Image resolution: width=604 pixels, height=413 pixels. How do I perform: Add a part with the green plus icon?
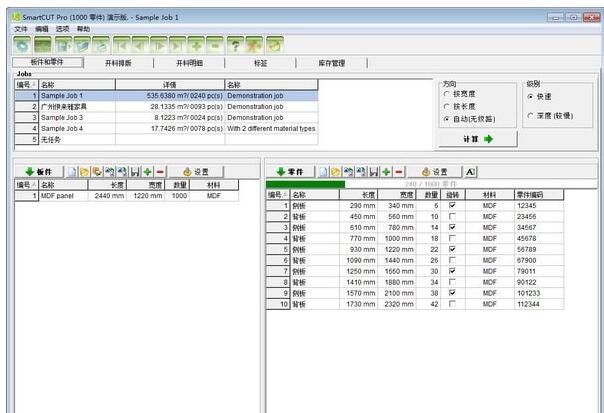(x=386, y=172)
